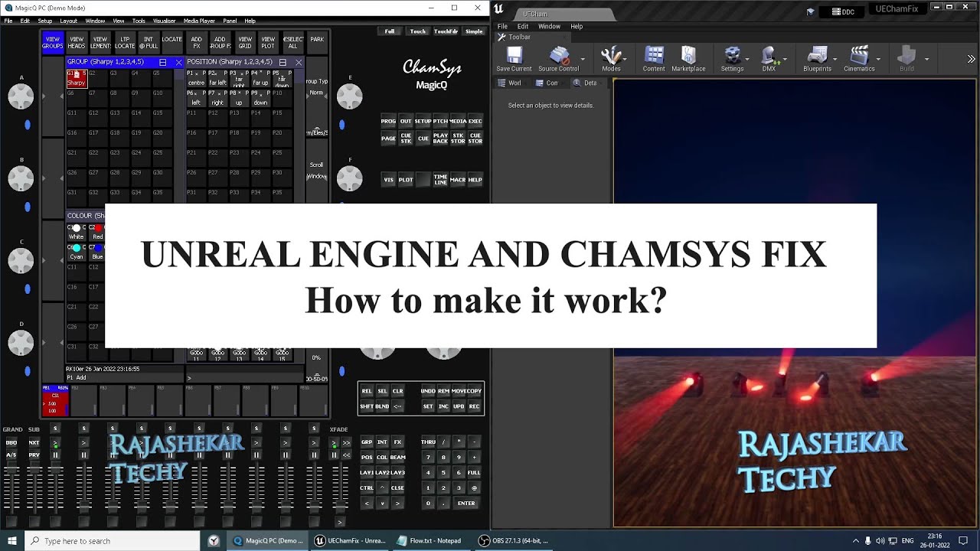Open the Marketplace icon
980x551 pixels.
[x=688, y=58]
